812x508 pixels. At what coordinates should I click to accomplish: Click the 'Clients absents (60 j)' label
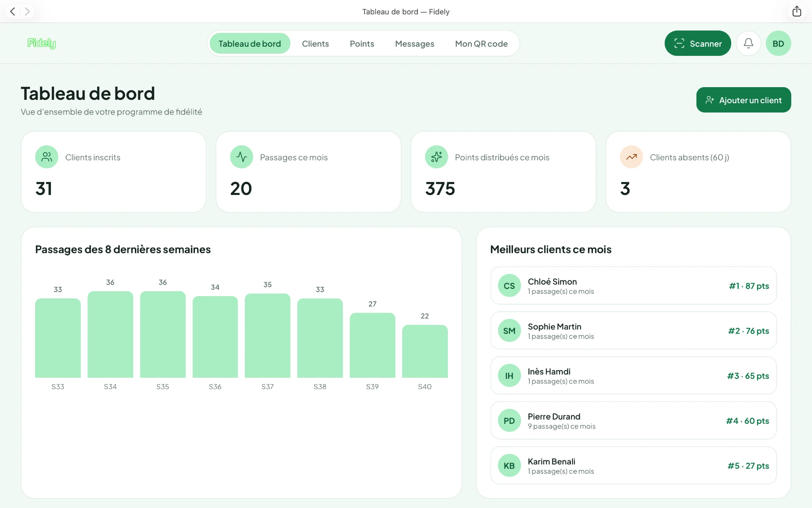click(689, 157)
